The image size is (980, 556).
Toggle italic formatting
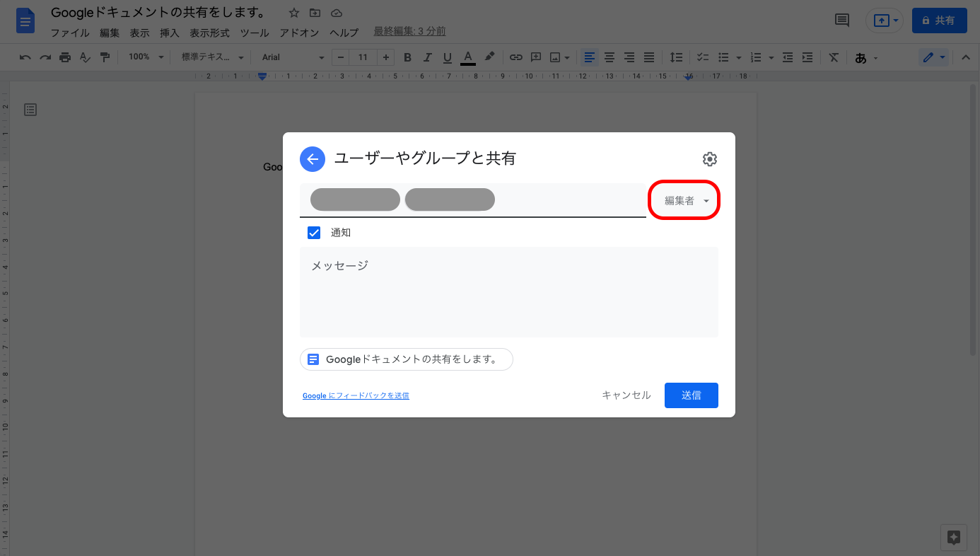427,57
